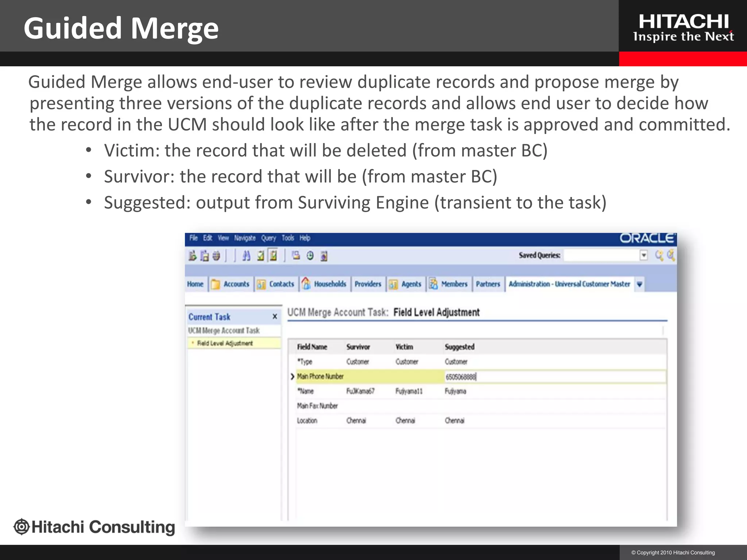Open the File menu
Screen dimensions: 747x560
pos(193,238)
